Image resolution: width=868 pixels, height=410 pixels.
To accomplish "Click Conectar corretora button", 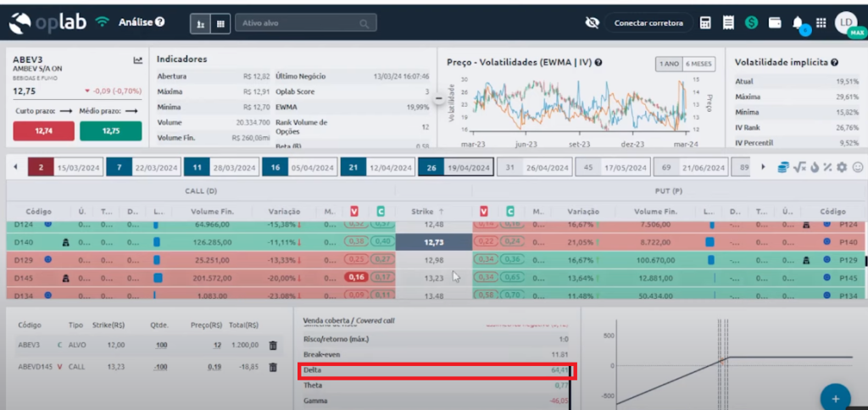I will tap(648, 23).
